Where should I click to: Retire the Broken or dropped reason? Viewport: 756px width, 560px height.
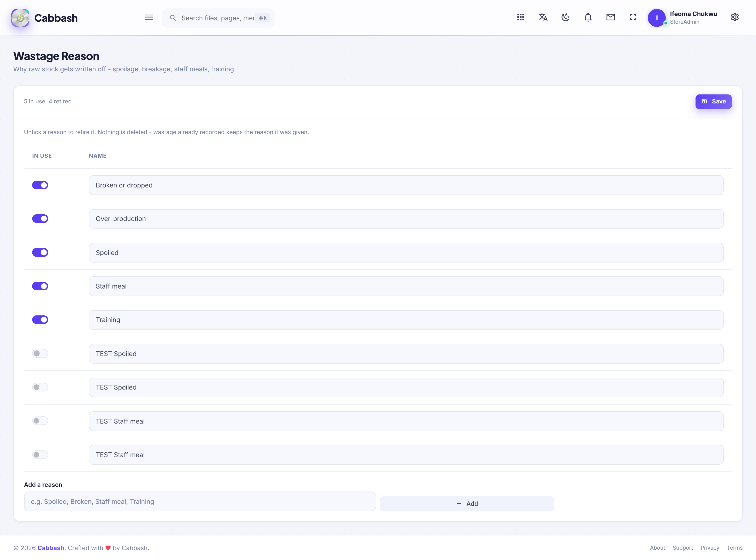pos(40,185)
